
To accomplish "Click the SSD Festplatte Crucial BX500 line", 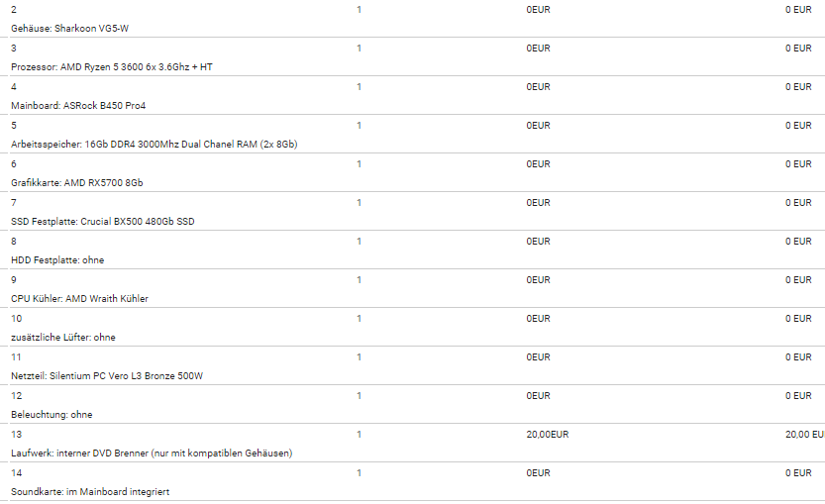I will [x=103, y=222].
